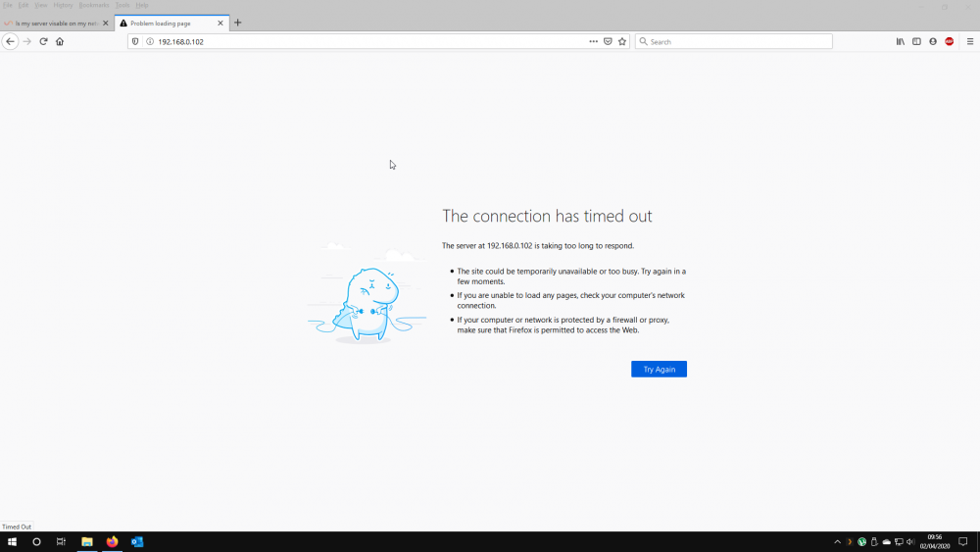Click the Firefox taskbar icon
Viewport: 980px width, 552px height.
[x=112, y=541]
